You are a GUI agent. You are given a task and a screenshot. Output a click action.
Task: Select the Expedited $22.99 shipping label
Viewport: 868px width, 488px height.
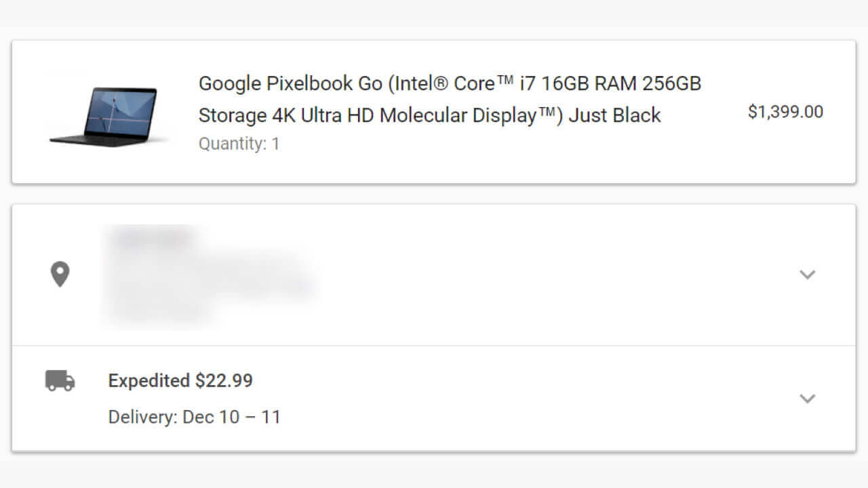point(180,380)
